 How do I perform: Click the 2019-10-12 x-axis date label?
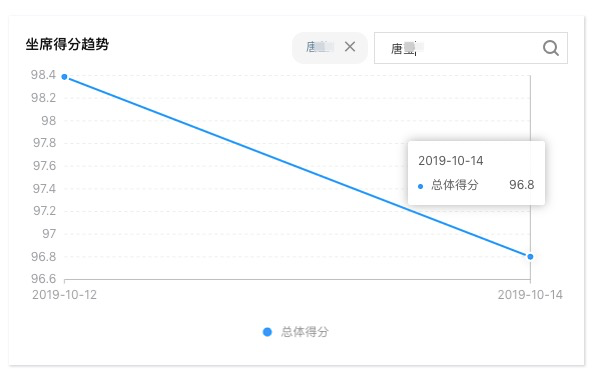65,295
